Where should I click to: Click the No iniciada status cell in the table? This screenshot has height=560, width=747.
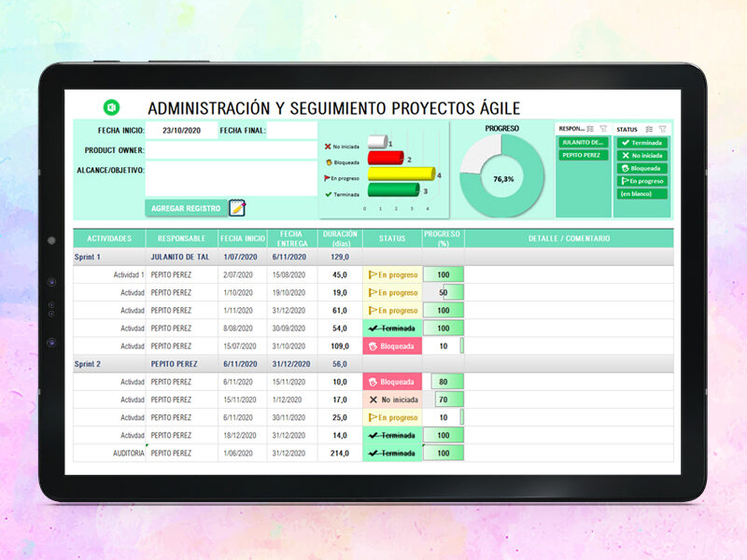pos(392,400)
